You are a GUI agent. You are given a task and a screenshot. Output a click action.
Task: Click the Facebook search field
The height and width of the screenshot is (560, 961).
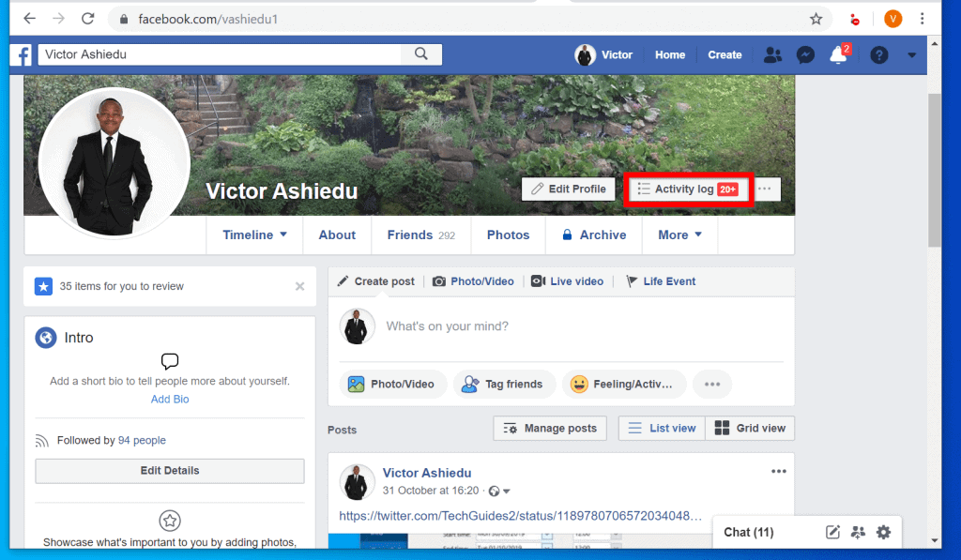click(220, 53)
